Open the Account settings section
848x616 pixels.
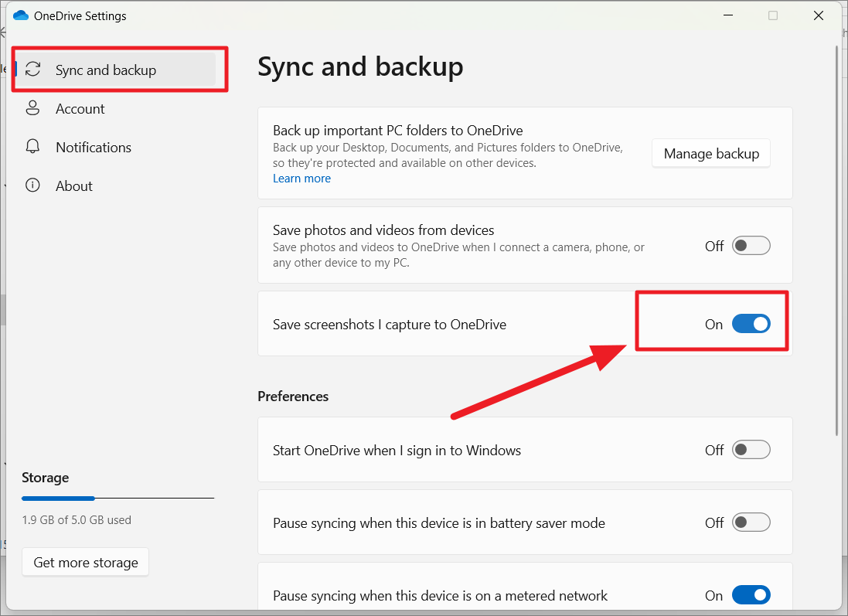(x=80, y=108)
